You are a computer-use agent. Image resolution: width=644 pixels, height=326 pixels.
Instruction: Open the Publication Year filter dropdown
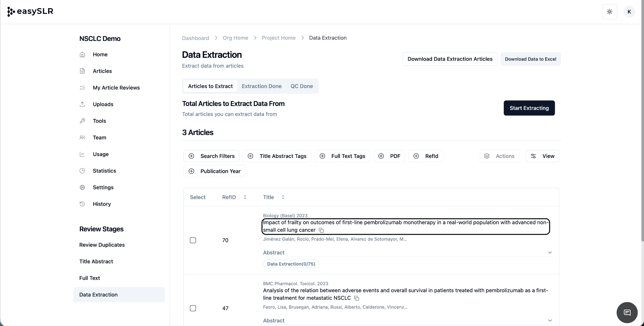point(214,171)
